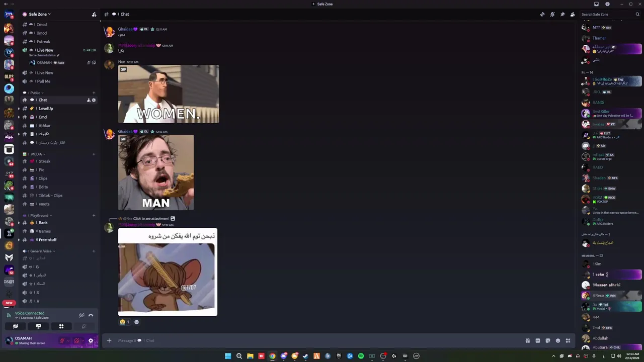Viewport: 644px width, 362px height.
Task: Join the Pull Me voice channel
Action: pos(59,81)
